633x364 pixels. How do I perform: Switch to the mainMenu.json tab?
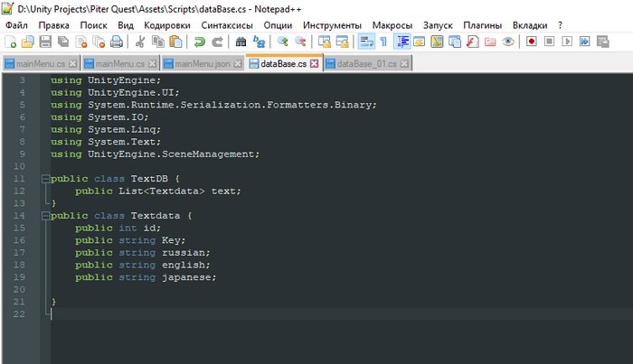pos(203,63)
